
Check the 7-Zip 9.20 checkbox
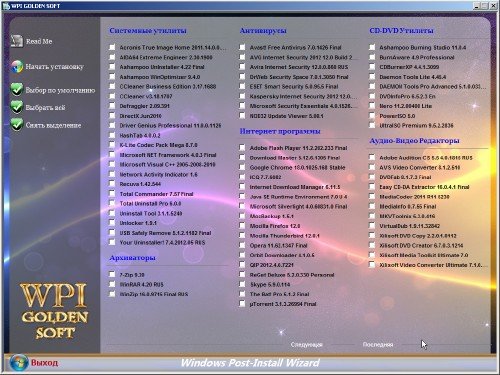[112, 275]
